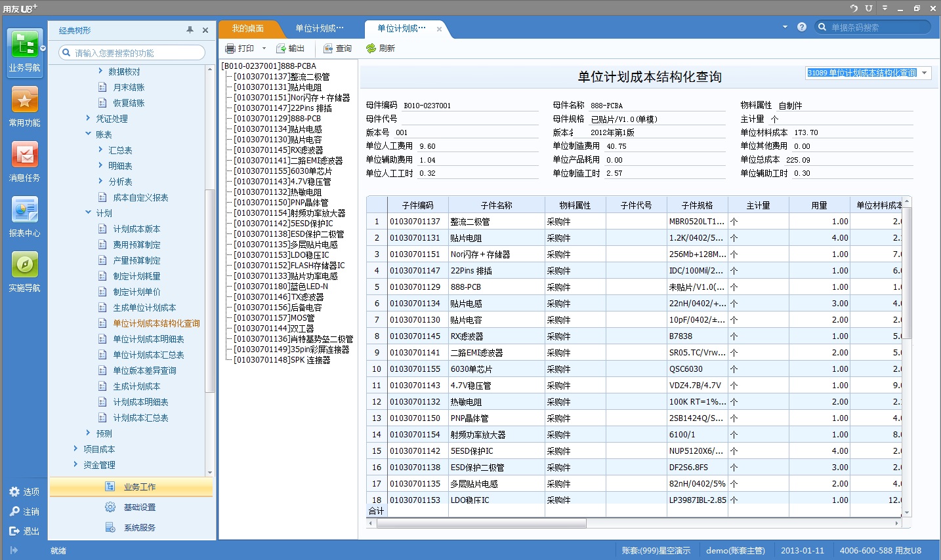Open 生成单位计划成本 in tree
The width and height of the screenshot is (941, 560).
[144, 308]
